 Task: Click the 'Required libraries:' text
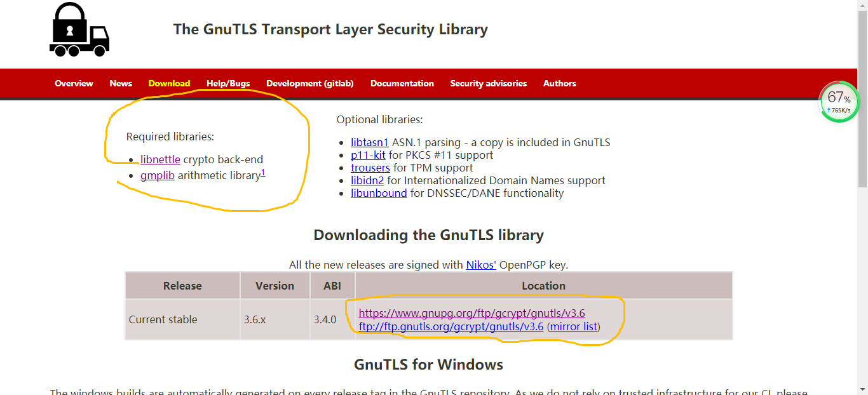pos(170,137)
